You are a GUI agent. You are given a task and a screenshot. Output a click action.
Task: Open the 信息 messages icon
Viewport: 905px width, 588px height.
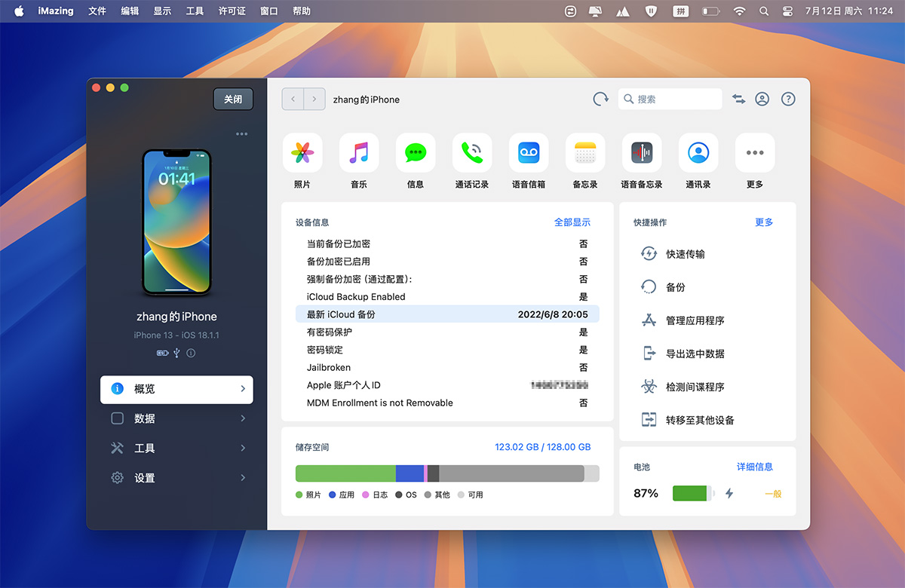[416, 152]
